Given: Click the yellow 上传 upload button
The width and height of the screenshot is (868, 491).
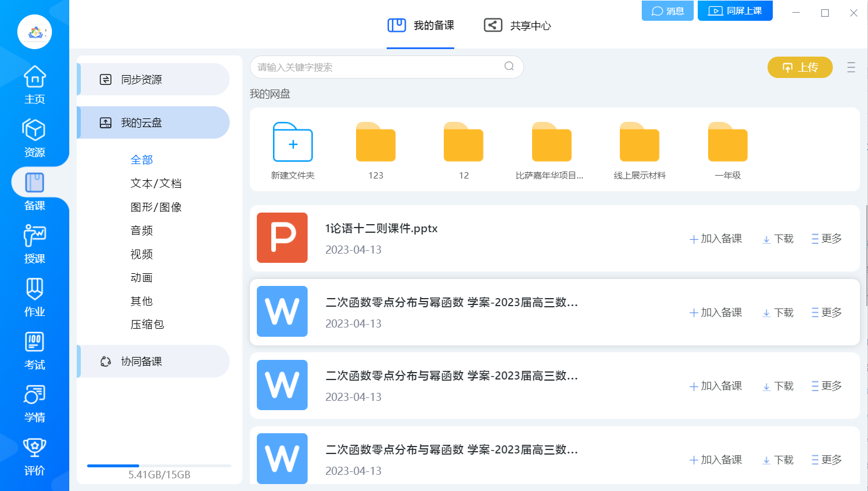Looking at the screenshot, I should (x=799, y=67).
